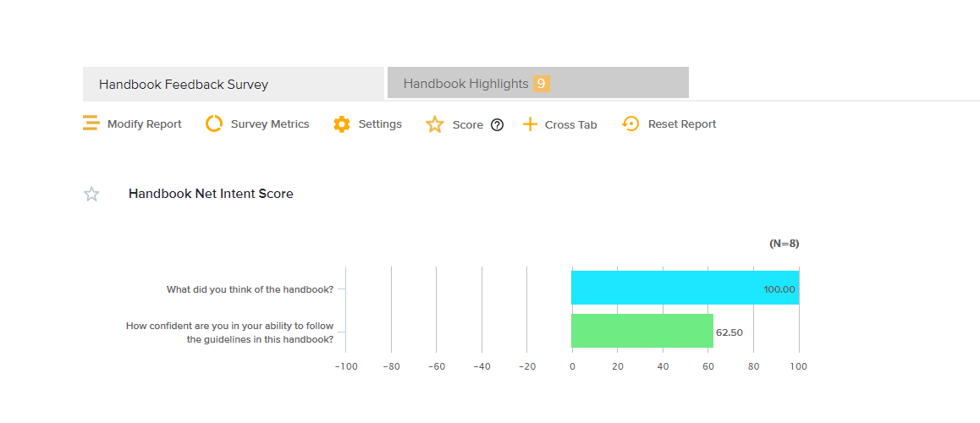Click the Cross Tab text label
The height and width of the screenshot is (423, 980).
pos(570,125)
